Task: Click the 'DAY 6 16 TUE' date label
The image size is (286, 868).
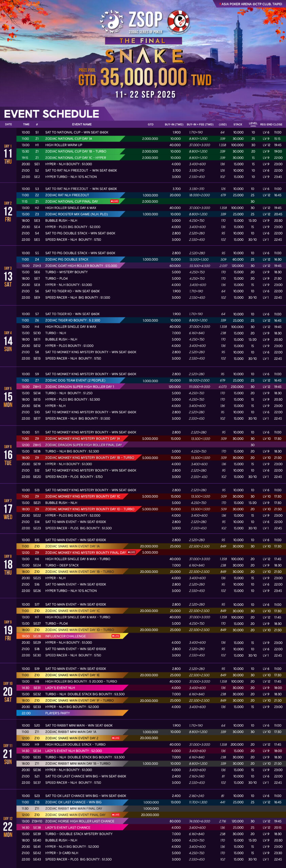Action: (x=8, y=455)
